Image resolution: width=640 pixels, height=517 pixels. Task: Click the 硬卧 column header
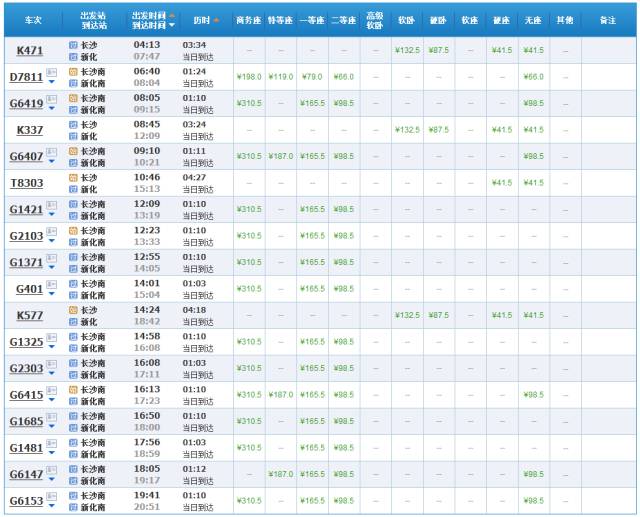click(438, 20)
